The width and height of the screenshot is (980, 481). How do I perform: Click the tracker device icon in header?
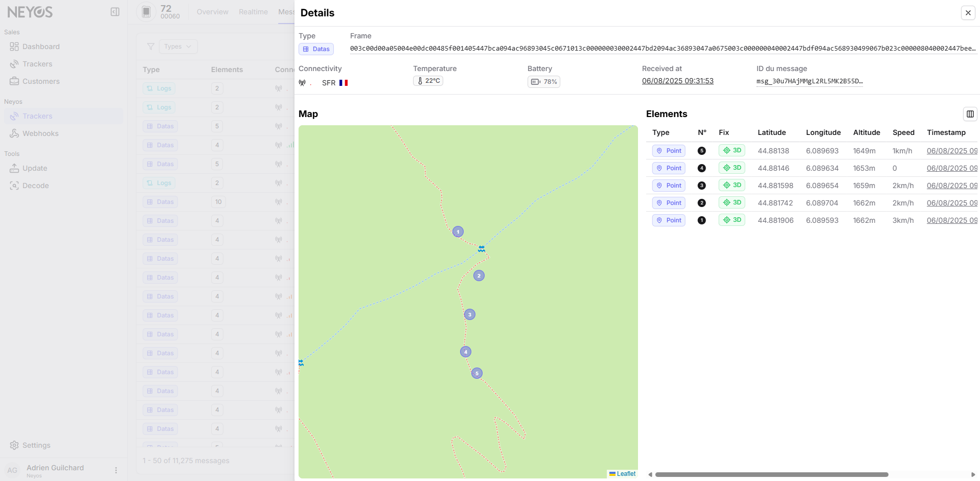(x=146, y=12)
